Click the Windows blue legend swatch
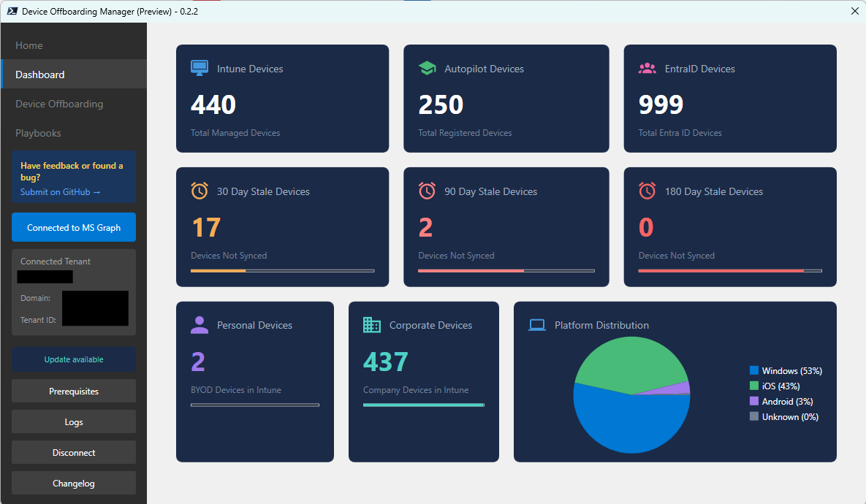This screenshot has width=866, height=504. pos(754,371)
